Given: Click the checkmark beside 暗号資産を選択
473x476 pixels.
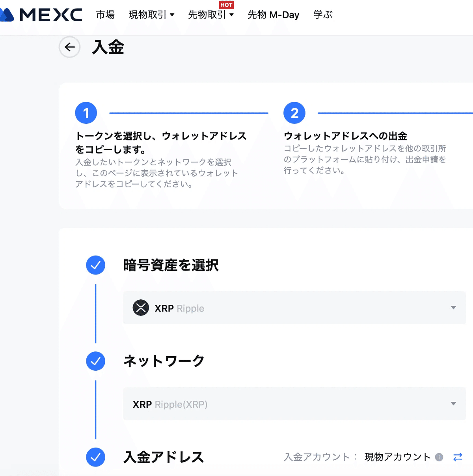Looking at the screenshot, I should click(x=95, y=265).
